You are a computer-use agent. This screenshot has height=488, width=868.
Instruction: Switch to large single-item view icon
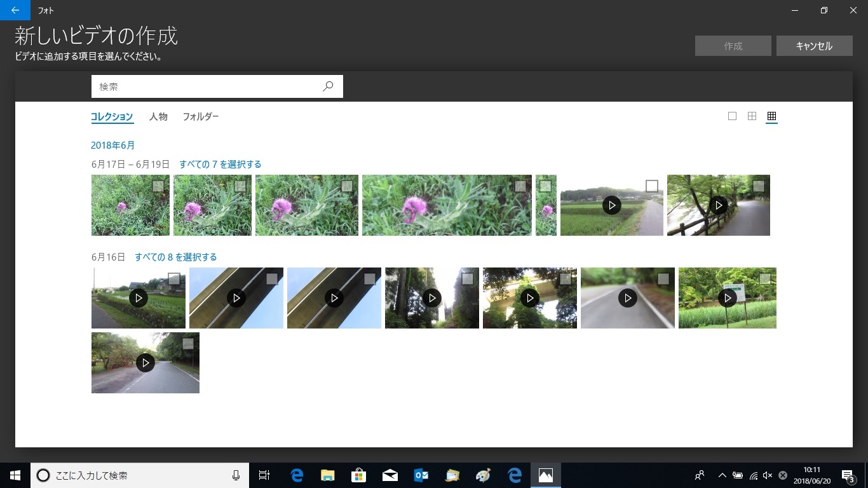(732, 116)
